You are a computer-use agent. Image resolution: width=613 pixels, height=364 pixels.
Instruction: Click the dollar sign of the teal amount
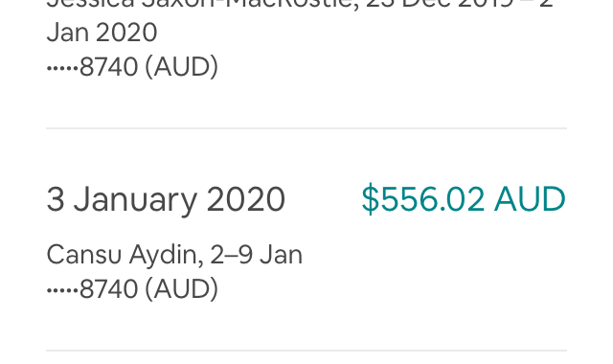pos(371,200)
